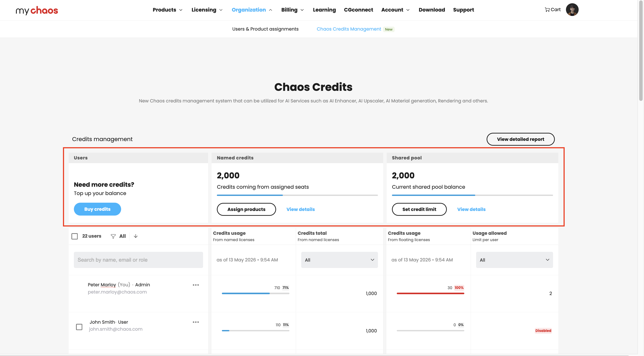Open the more options menu for Peter Marloy
Viewport: 644px width, 356px height.
pyautogui.click(x=196, y=285)
